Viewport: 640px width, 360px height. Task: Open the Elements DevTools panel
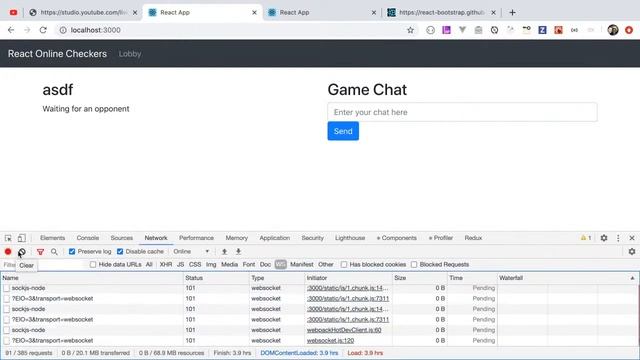[x=52, y=238]
